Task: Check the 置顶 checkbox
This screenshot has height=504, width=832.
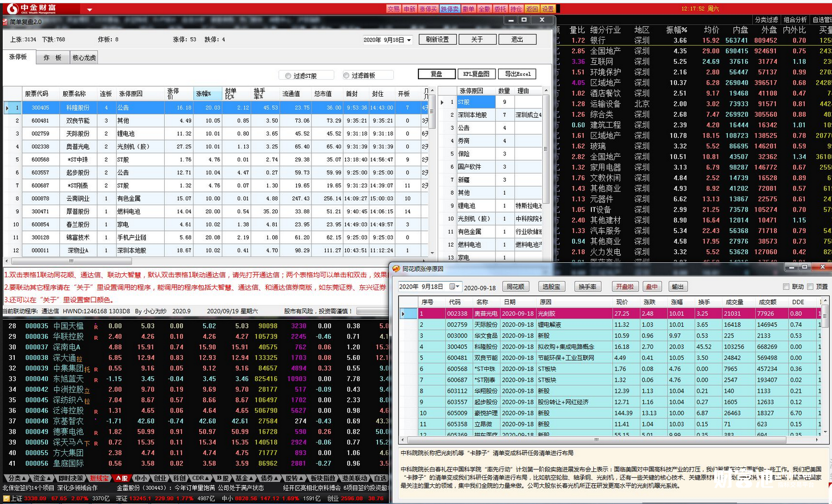Action: 810,286
